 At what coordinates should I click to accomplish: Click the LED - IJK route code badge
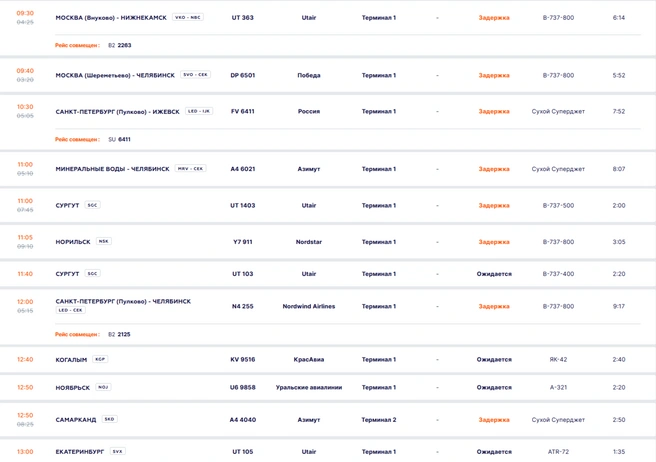point(199,111)
